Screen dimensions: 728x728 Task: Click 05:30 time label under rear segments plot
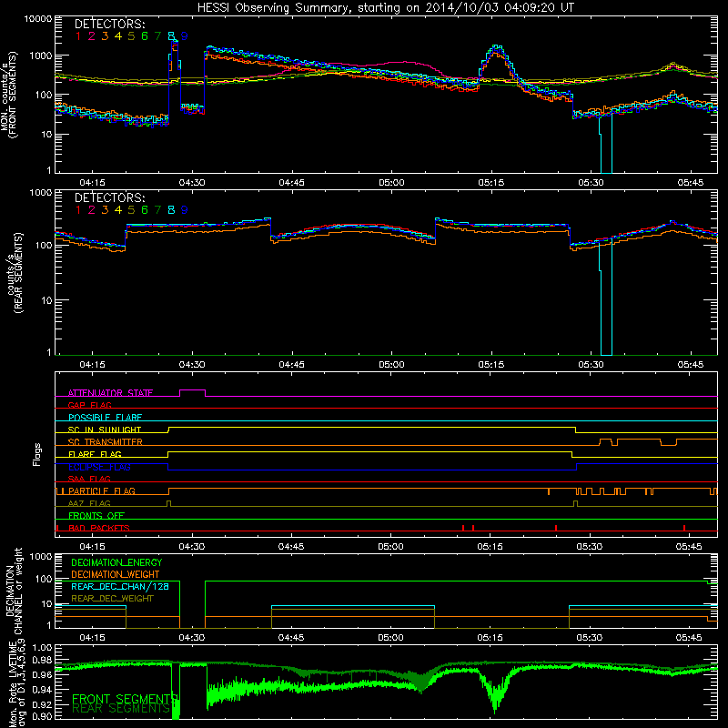pyautogui.click(x=591, y=365)
